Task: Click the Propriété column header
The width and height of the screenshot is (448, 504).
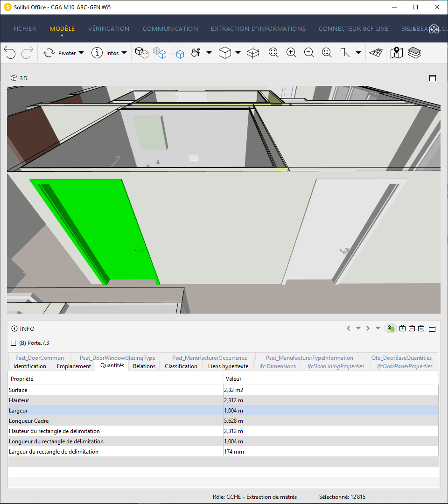Action: [115, 378]
